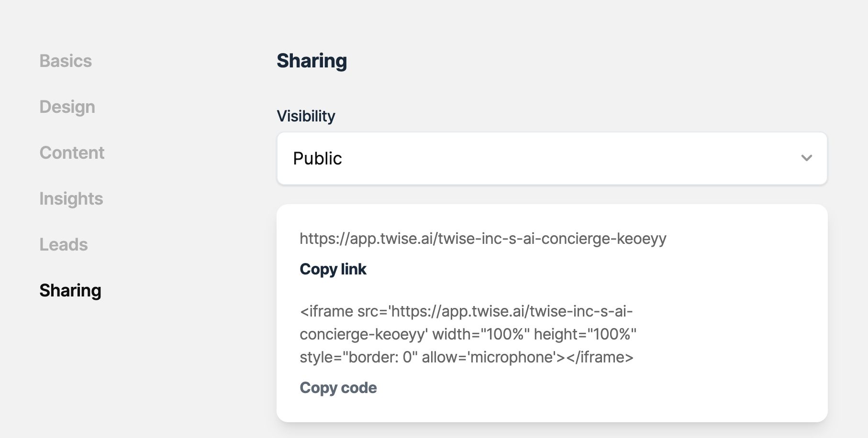
Task: Navigate to the Leads section
Action: click(x=64, y=245)
